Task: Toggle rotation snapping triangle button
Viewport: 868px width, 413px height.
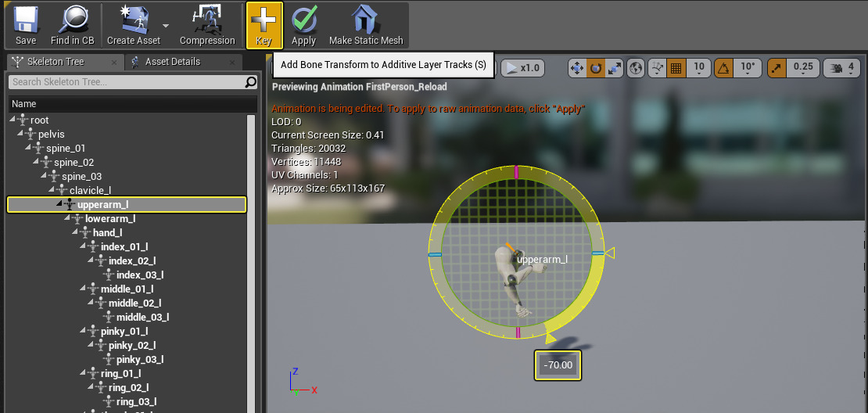Action: [x=724, y=68]
